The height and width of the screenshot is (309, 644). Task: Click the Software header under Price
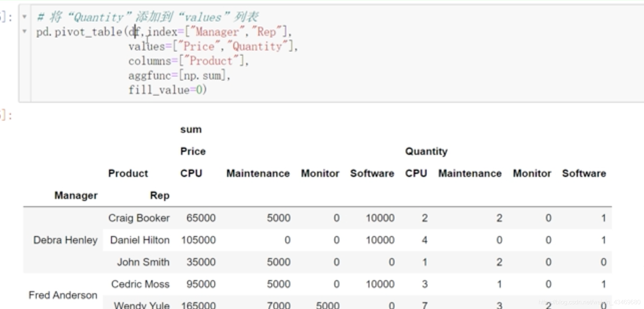click(x=372, y=173)
